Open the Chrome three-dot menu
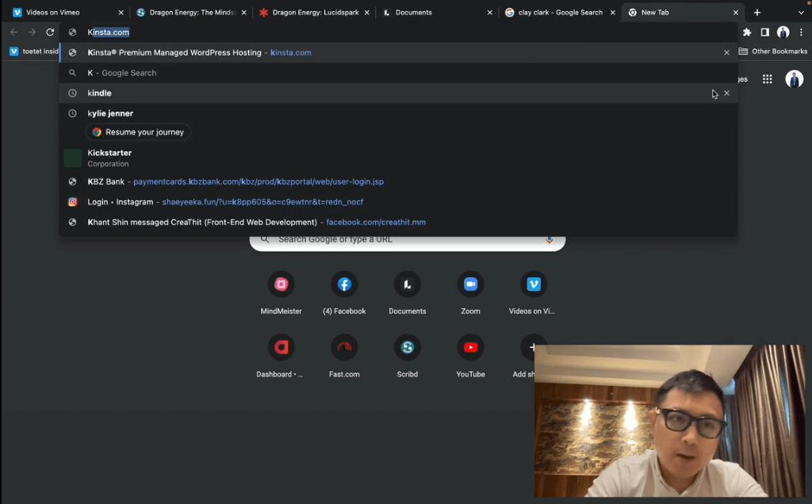This screenshot has height=504, width=812. click(x=801, y=32)
